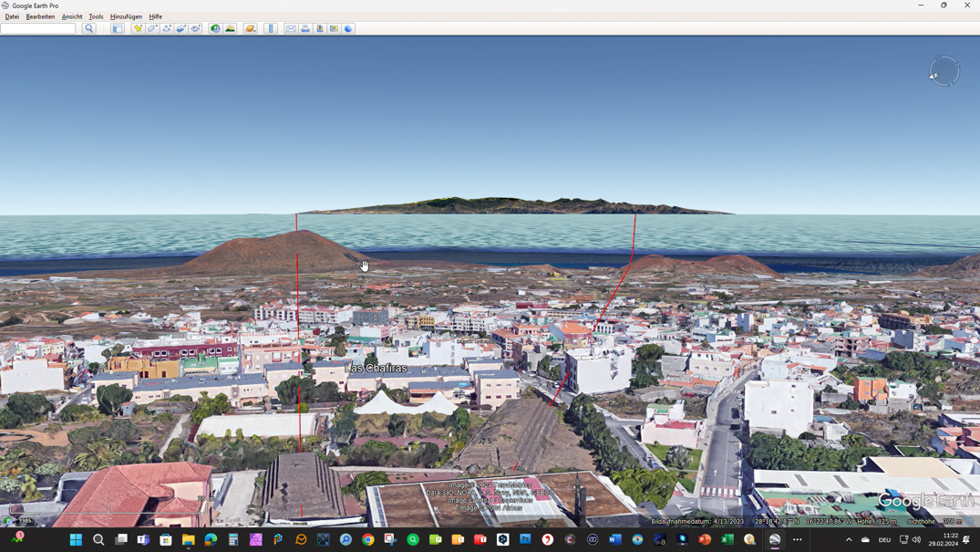Toggle the sidebar panel visibility
The width and height of the screenshot is (980, 552).
coord(118,29)
